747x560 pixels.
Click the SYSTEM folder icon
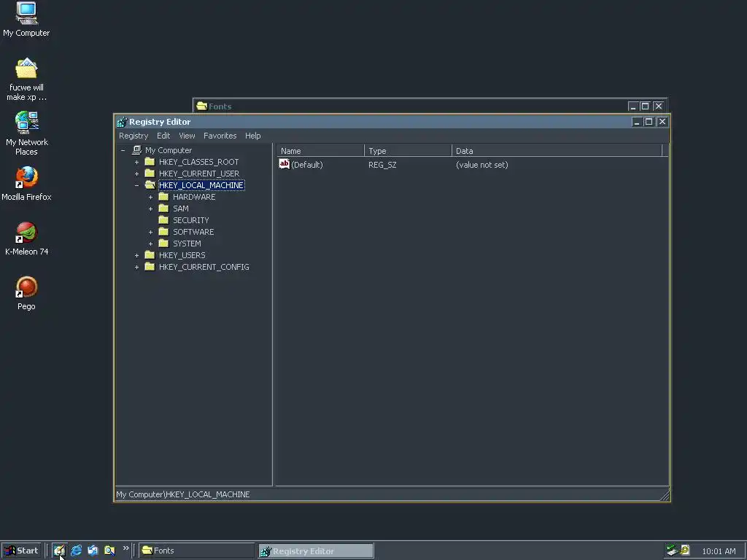163,244
